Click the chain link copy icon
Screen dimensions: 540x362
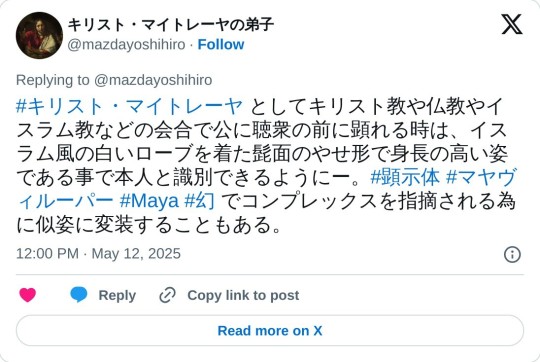167,295
